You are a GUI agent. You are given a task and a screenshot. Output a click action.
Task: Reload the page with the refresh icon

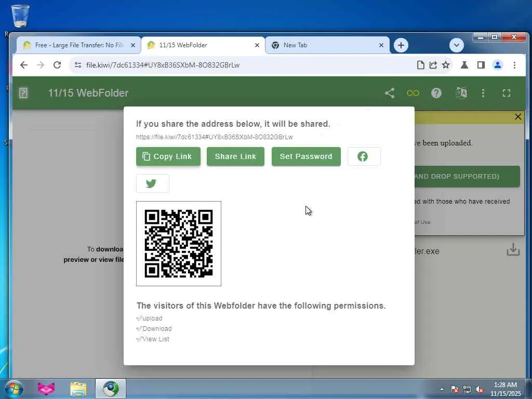57,65
